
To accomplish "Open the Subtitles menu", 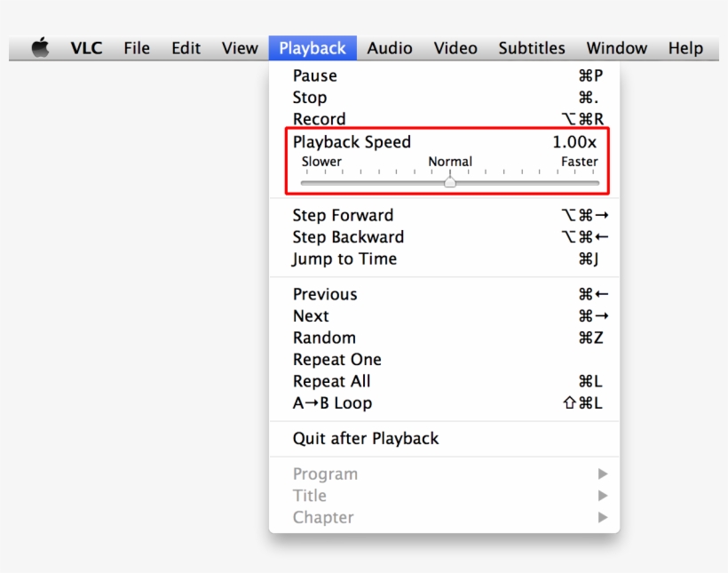I will (531, 48).
